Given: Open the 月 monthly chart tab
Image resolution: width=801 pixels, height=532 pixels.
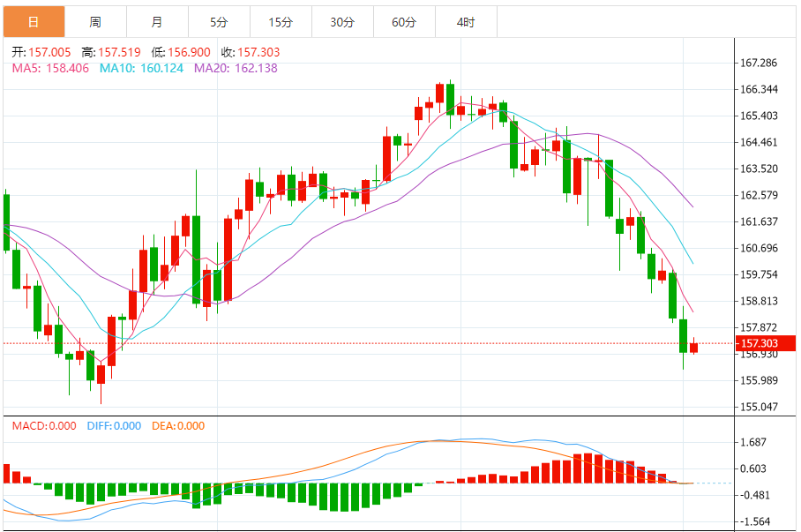Looking at the screenshot, I should click(x=157, y=22).
